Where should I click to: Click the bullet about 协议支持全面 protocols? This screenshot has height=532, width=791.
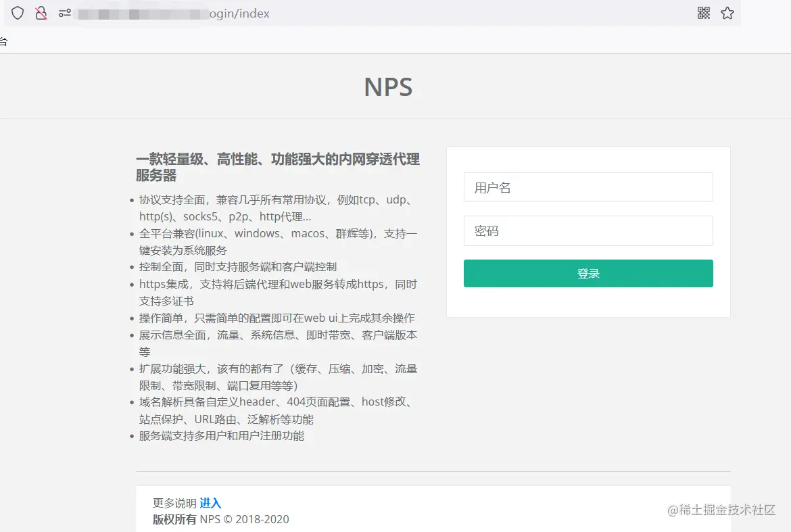click(275, 208)
